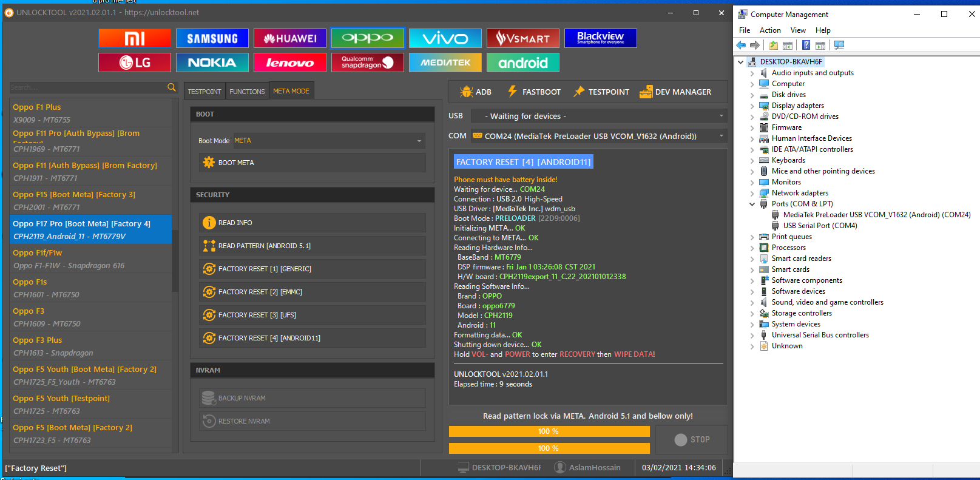Click the BOOT META button
This screenshot has width=980, height=480.
point(313,163)
